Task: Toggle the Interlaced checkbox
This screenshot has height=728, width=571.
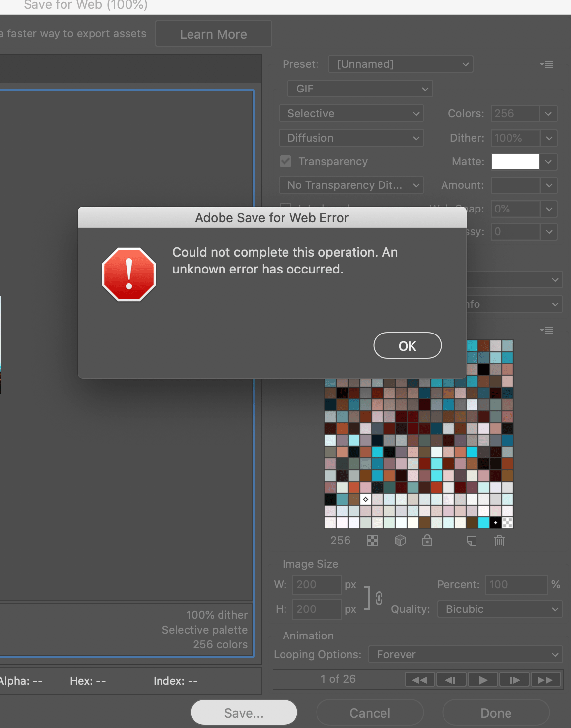Action: click(x=285, y=205)
